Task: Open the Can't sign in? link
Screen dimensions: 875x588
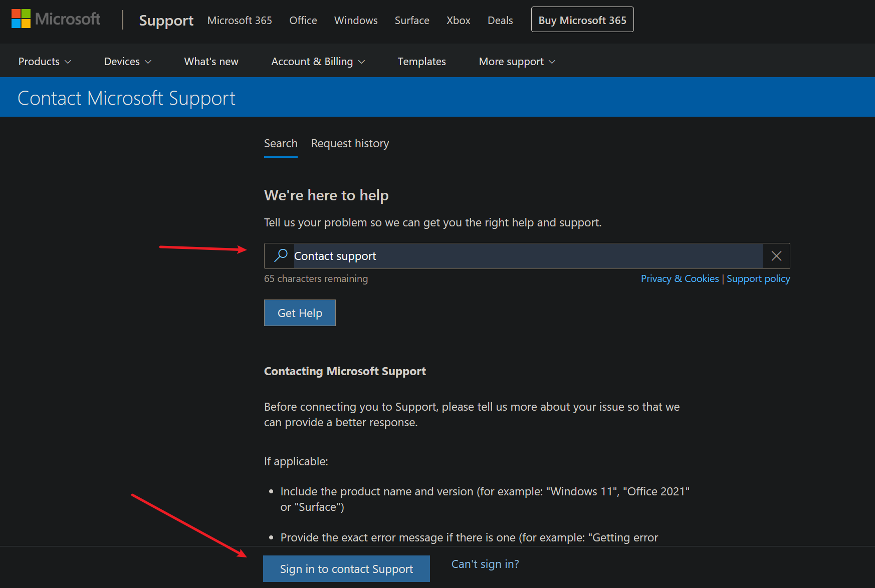Action: [485, 564]
